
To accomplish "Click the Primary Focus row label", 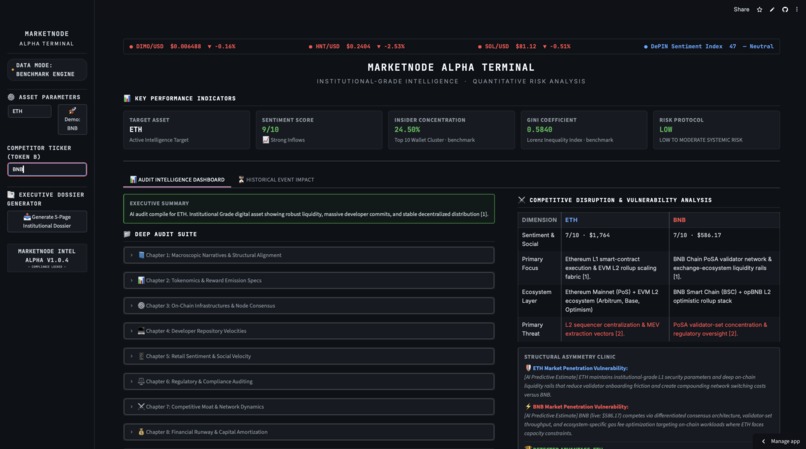I will click(532, 263).
